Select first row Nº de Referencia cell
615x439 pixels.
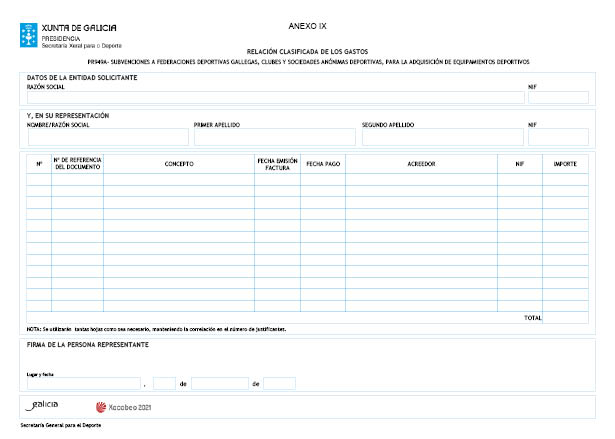coord(77,179)
